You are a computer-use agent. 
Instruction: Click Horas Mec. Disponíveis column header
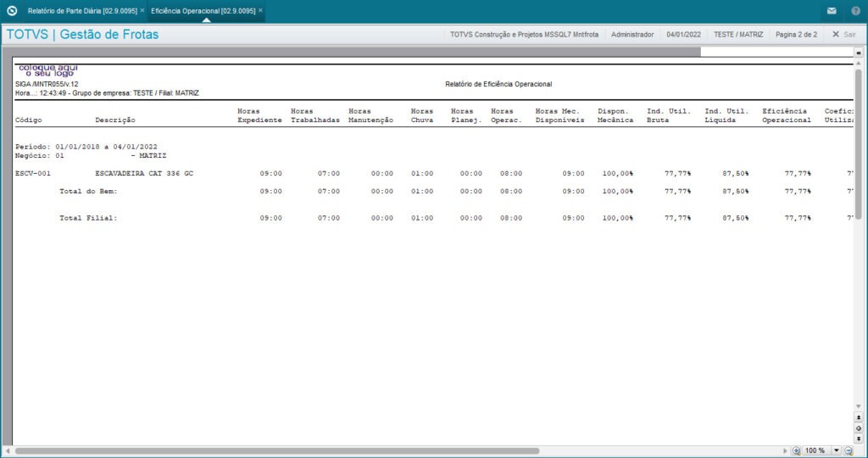coord(559,115)
